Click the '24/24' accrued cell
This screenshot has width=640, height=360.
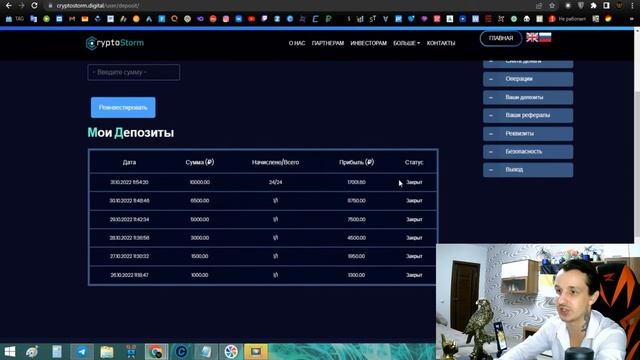click(275, 182)
